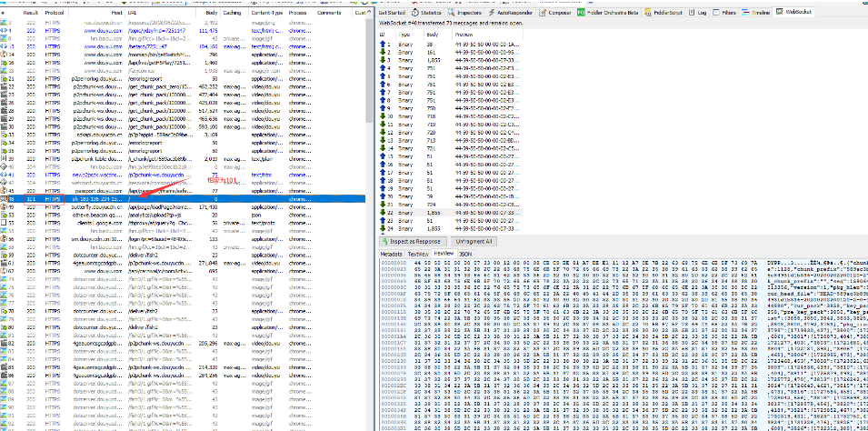
Task: Select WebSocket message 10 with body 718
Action: tap(451, 116)
